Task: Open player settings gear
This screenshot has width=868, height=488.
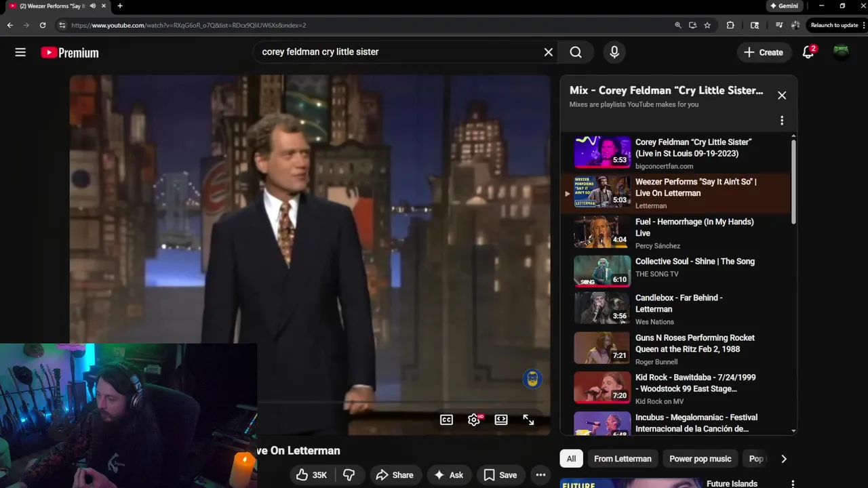Action: (474, 420)
